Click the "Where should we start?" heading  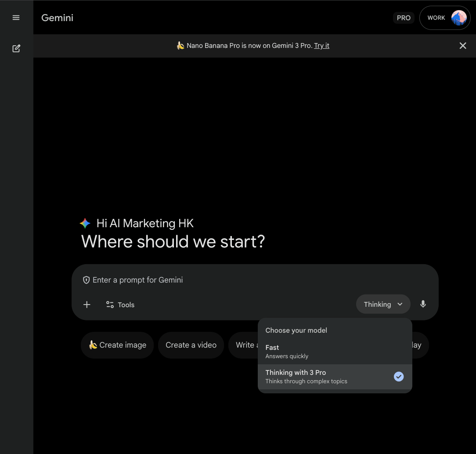(x=173, y=242)
